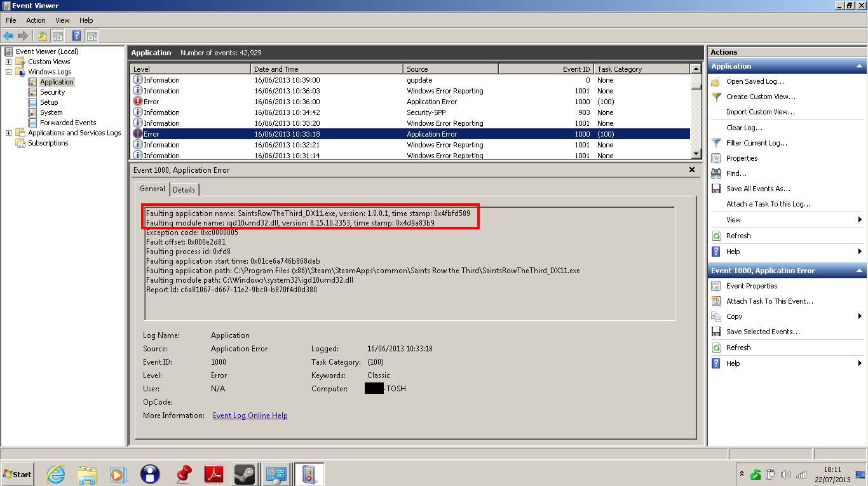Viewport: 868px width, 486px height.
Task: Click Filter Current Log action
Action: 757,143
